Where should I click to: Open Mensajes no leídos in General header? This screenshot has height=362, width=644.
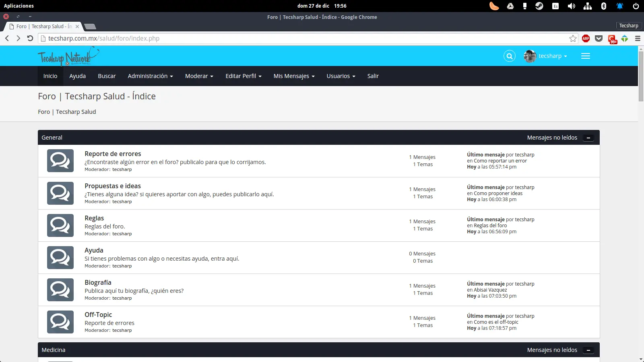click(x=552, y=138)
